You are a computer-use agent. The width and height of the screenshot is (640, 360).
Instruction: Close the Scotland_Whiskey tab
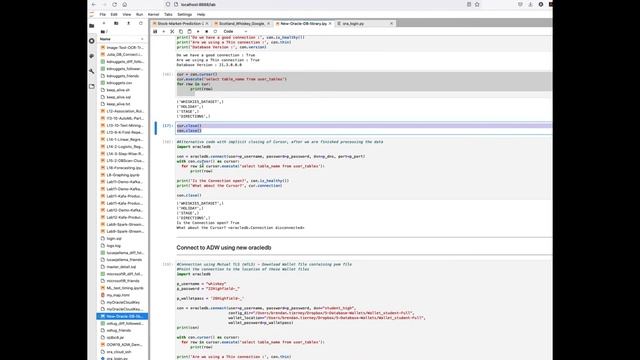click(268, 24)
